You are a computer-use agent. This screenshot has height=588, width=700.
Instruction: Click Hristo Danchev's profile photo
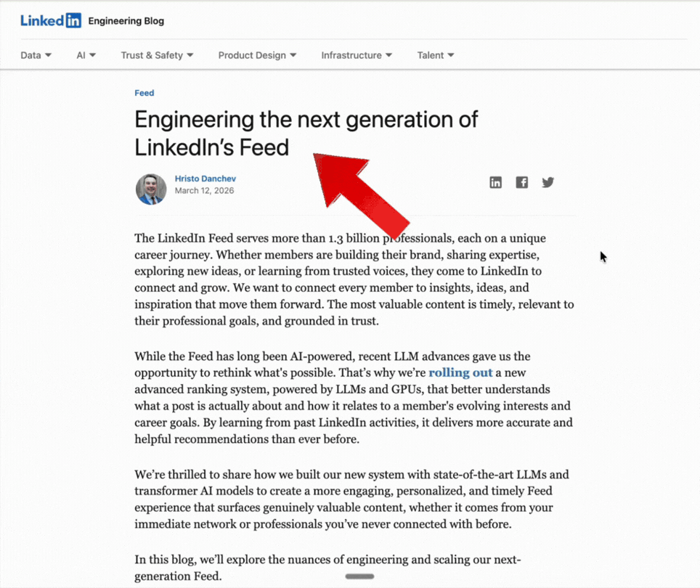[x=151, y=189]
